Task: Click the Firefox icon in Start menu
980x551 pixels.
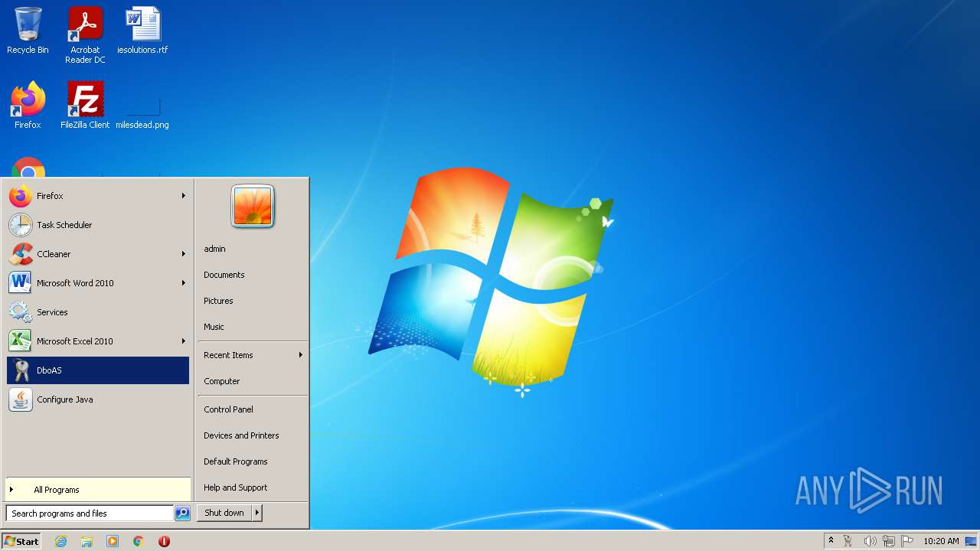Action: pos(21,196)
